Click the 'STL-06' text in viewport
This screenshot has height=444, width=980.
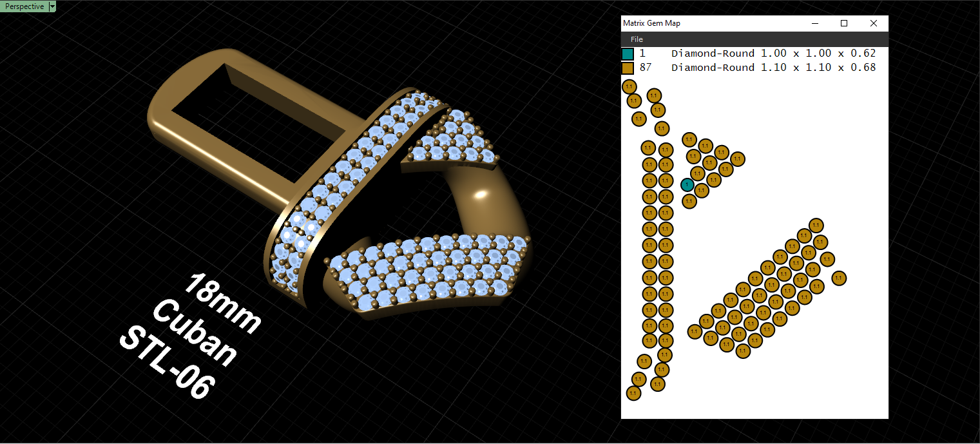click(167, 363)
